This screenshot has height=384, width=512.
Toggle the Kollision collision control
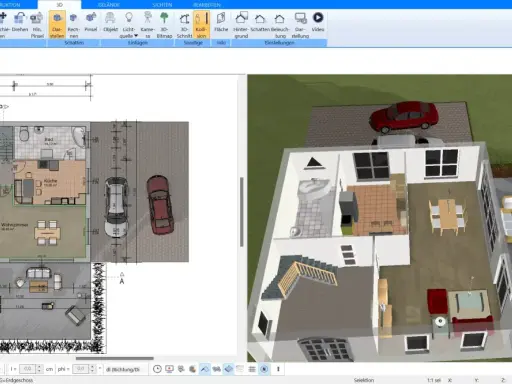201,25
